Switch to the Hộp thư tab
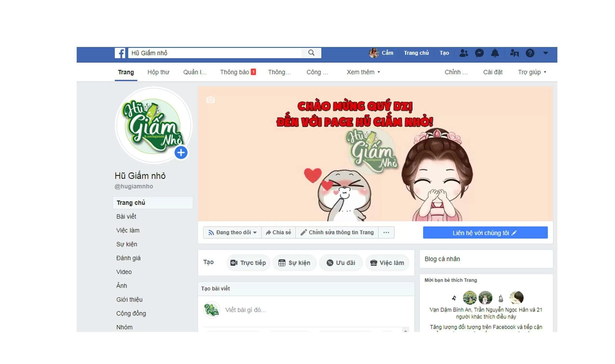Screen dimensions: 615x364 coord(158,72)
